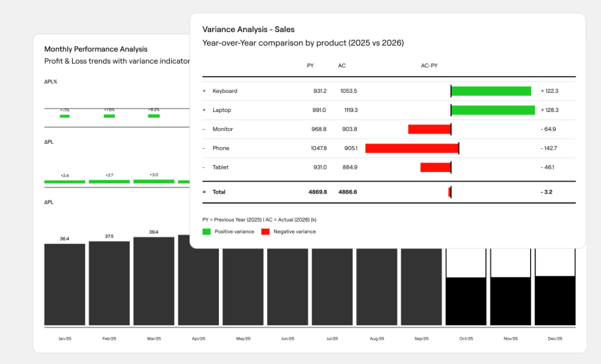
Task: Click the Monthly Performance Analysis title
Action: pos(96,49)
